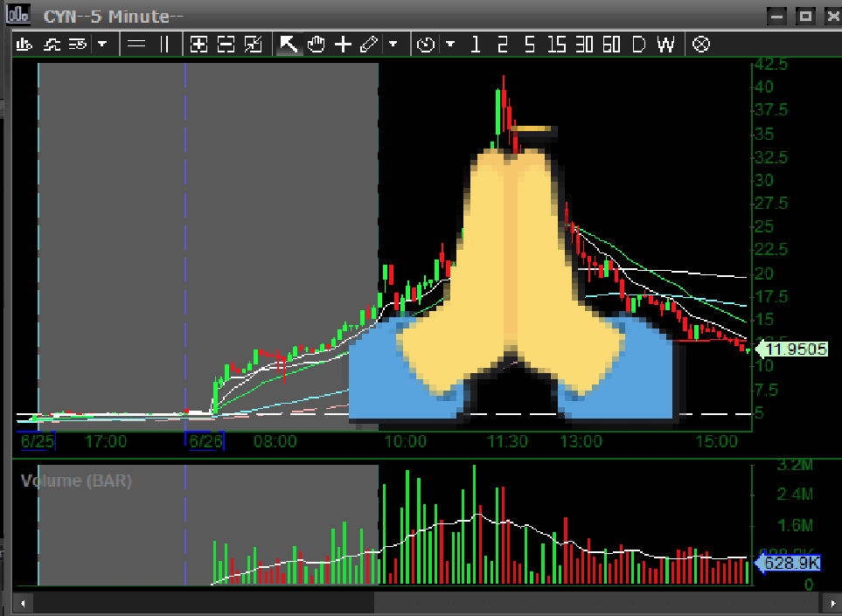842x616 pixels.
Task: Click the chart window icon in title bar
Action: pos(17,14)
